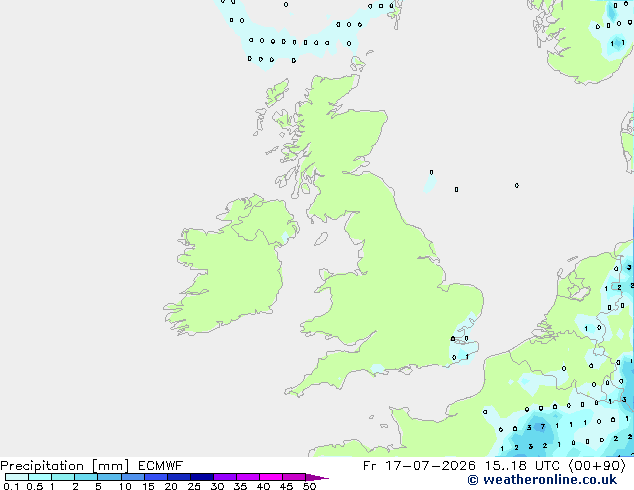The height and width of the screenshot is (490, 634).
Task: Click the precipitation value '7' over France
Action: (x=543, y=427)
